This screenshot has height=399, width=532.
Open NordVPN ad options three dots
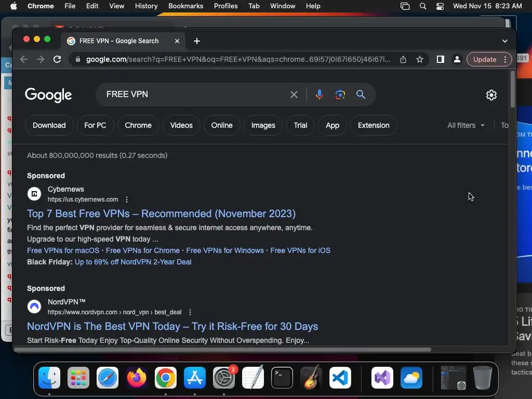pos(190,312)
